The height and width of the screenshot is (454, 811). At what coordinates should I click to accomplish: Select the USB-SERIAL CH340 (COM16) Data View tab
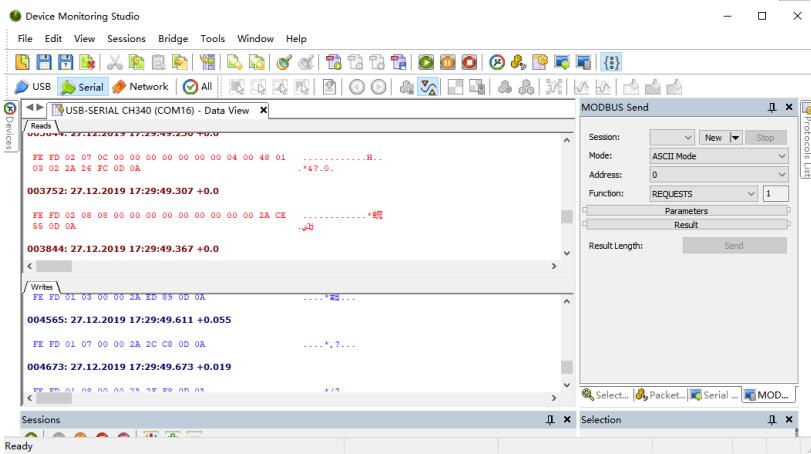158,110
